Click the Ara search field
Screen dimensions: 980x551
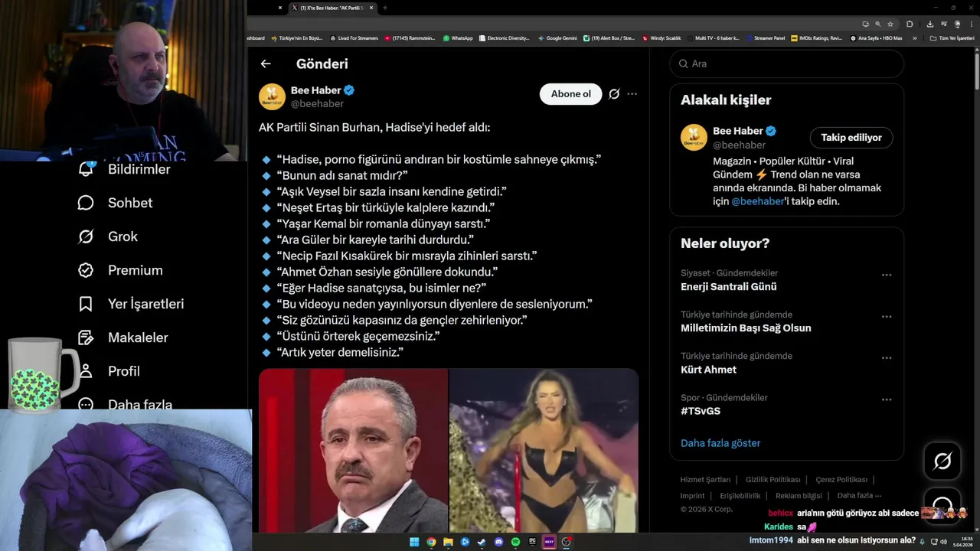pyautogui.click(x=787, y=64)
